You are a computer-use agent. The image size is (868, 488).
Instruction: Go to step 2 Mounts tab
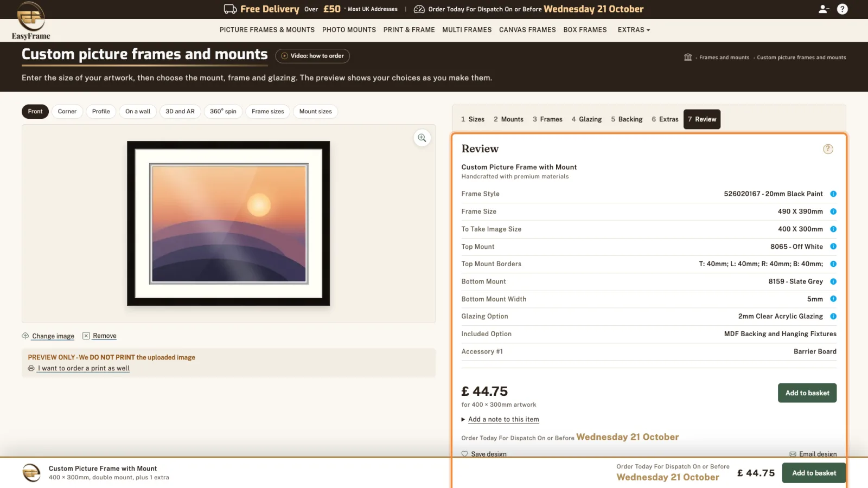coord(508,119)
